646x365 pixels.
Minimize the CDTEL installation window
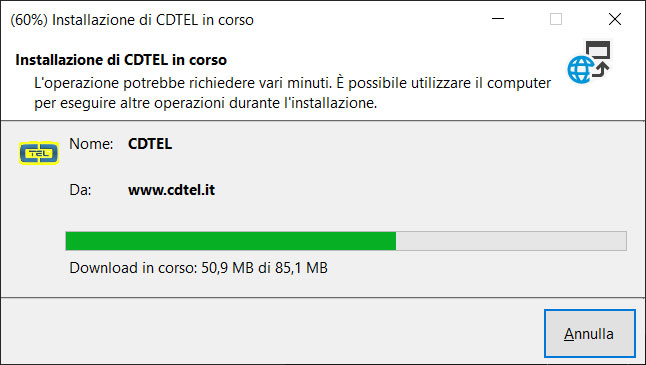click(x=498, y=19)
